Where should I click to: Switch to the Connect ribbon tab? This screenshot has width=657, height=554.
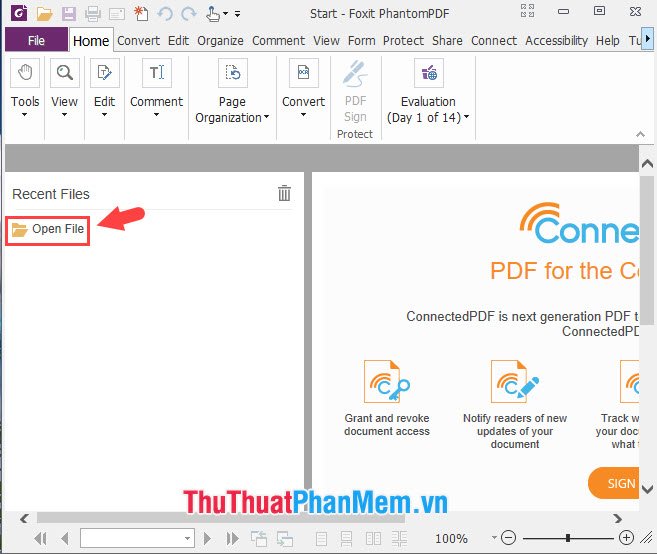tap(494, 41)
